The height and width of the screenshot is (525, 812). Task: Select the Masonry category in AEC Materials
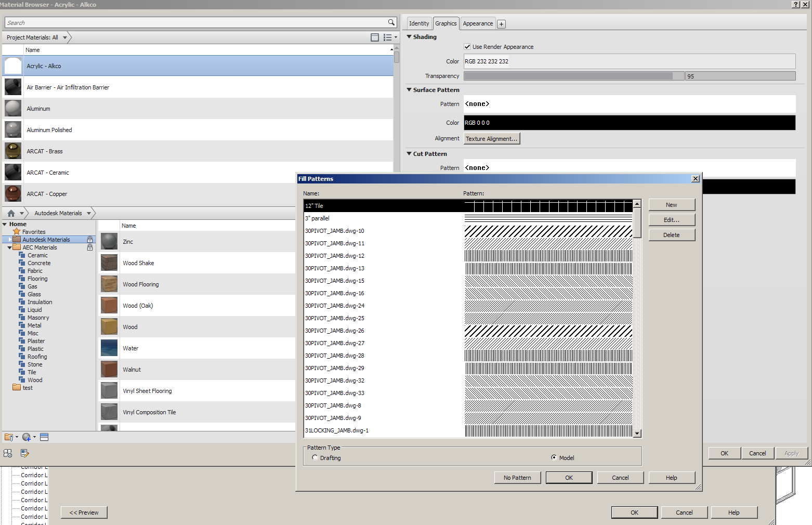[x=38, y=318]
